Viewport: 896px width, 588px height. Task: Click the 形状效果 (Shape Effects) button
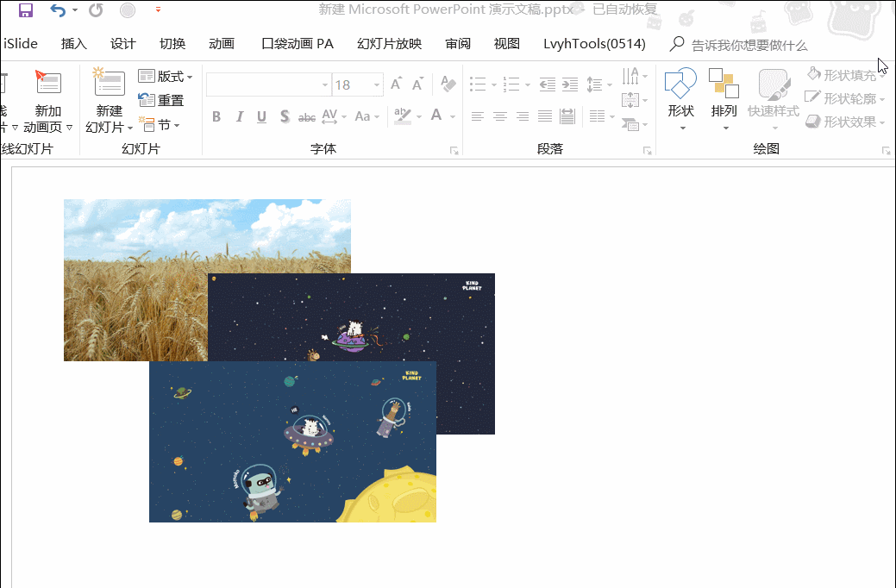pos(845,122)
